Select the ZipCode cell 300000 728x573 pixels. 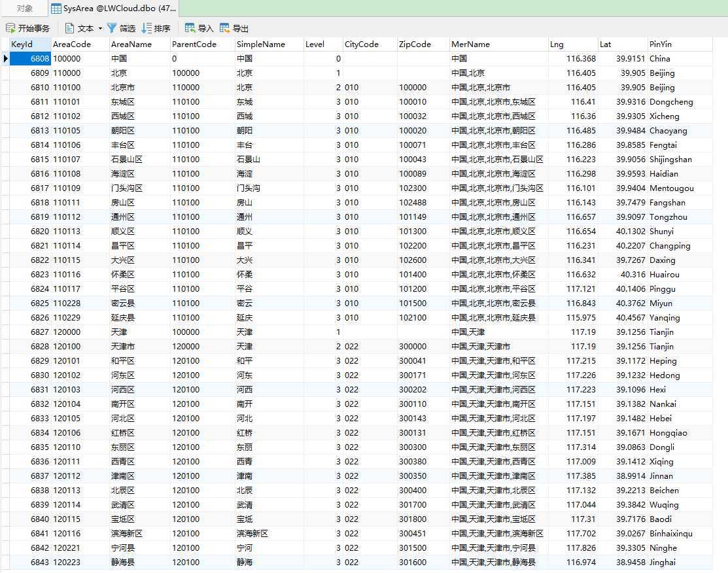[423, 347]
